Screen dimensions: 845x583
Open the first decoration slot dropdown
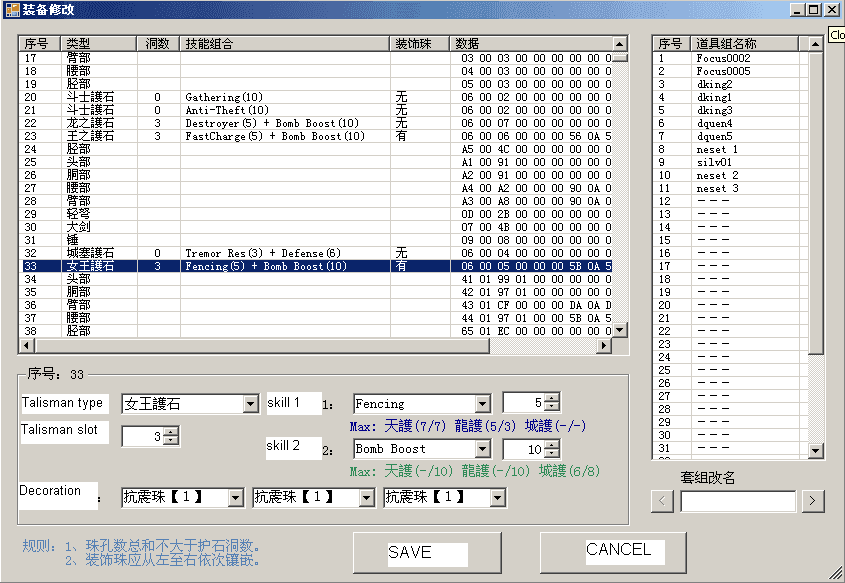coord(236,497)
